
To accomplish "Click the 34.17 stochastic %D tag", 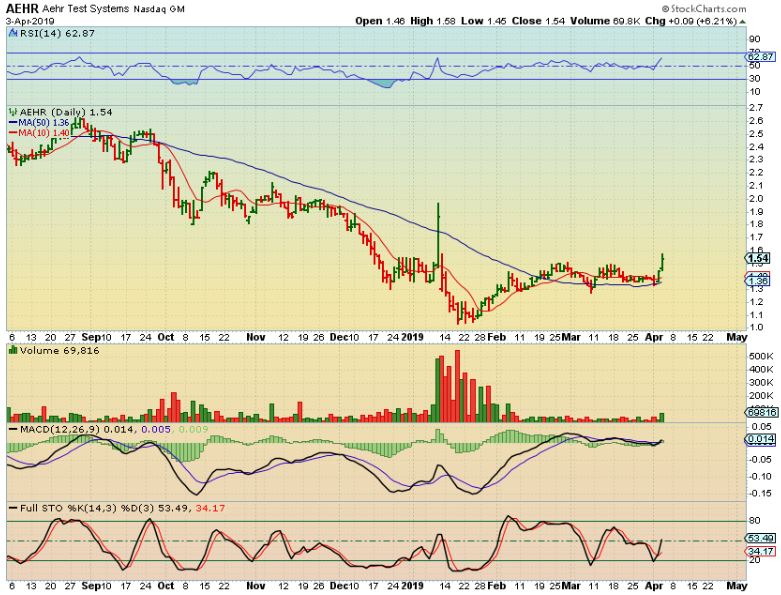I will pyautogui.click(x=761, y=551).
